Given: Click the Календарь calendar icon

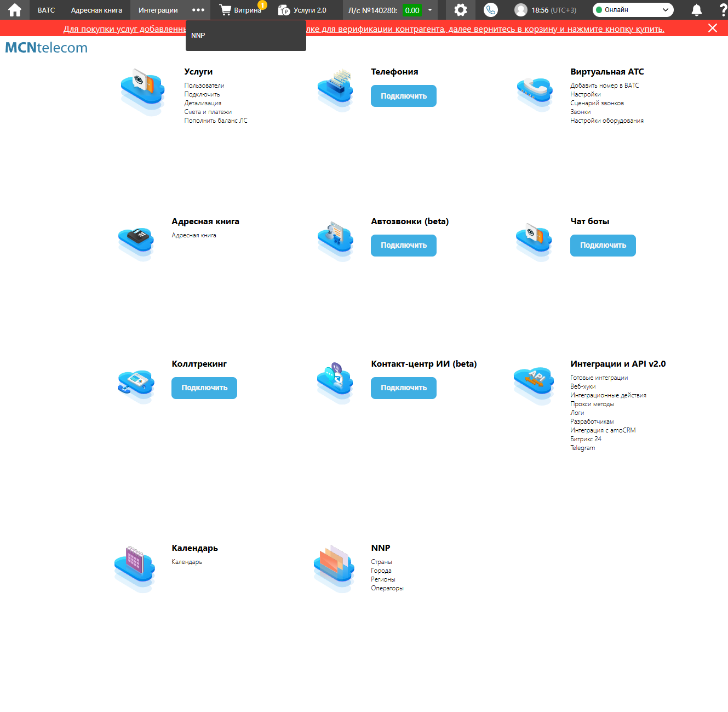Looking at the screenshot, I should [135, 569].
